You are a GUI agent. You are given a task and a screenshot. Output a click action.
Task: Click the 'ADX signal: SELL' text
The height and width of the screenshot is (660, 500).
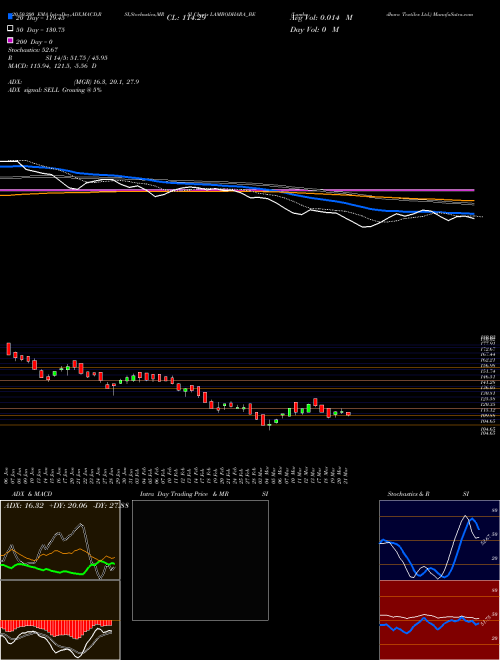point(34,90)
